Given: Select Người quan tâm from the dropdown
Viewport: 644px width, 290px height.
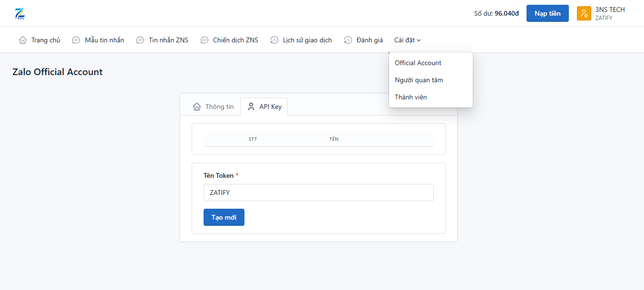Looking at the screenshot, I should (x=431, y=80).
